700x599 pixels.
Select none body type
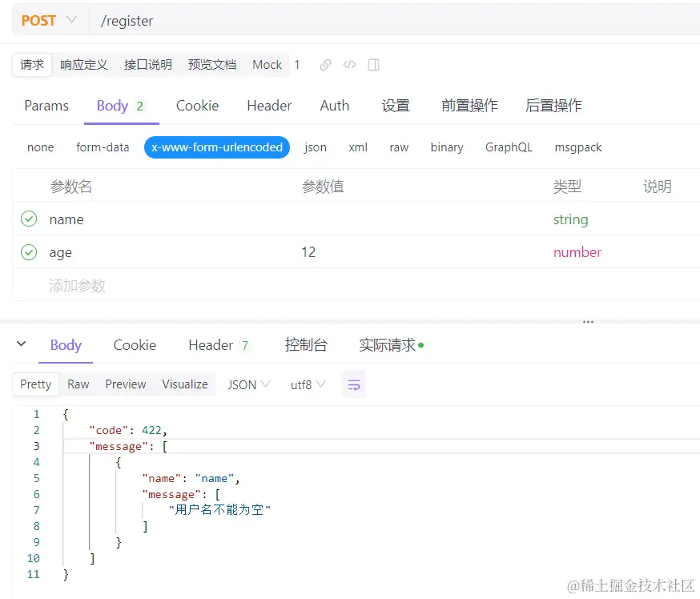[x=40, y=147]
